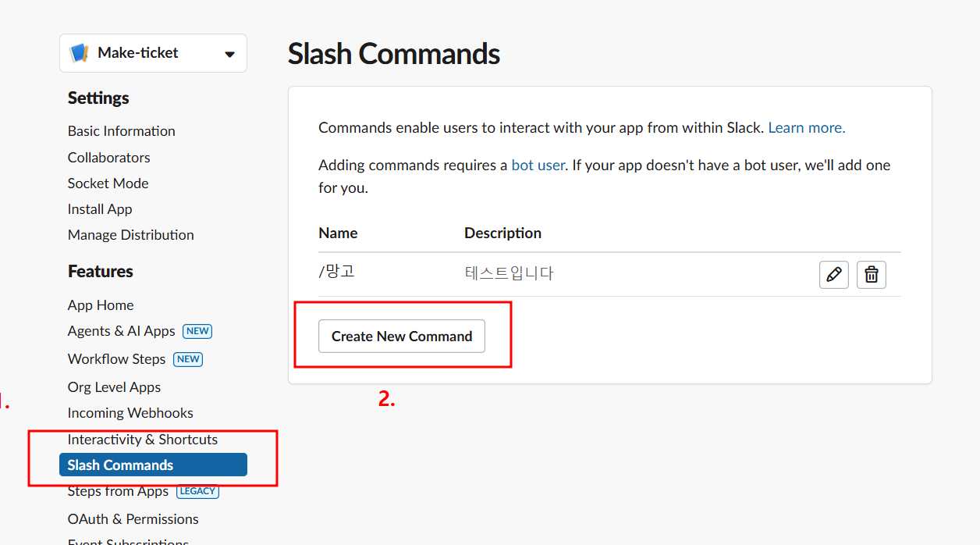Image resolution: width=980 pixels, height=545 pixels.
Task: Open the Learn more link
Action: point(807,127)
